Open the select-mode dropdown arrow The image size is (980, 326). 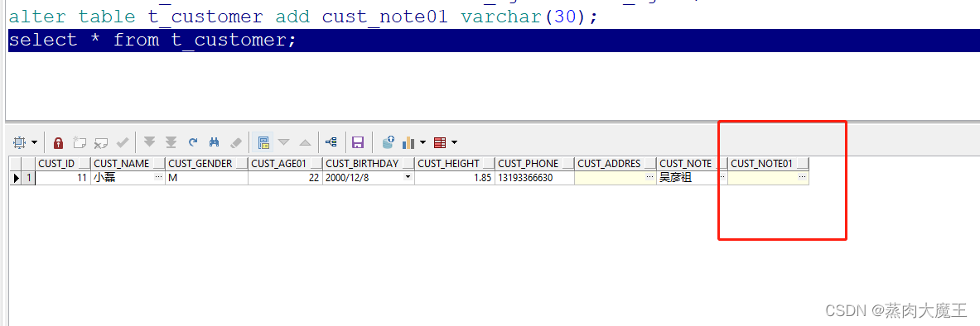34,142
